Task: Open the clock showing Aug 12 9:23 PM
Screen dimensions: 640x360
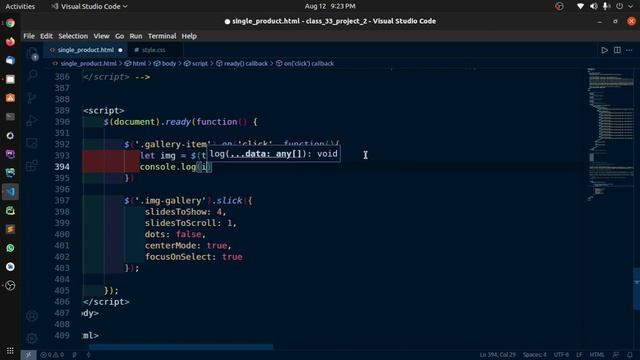Action: (330, 6)
